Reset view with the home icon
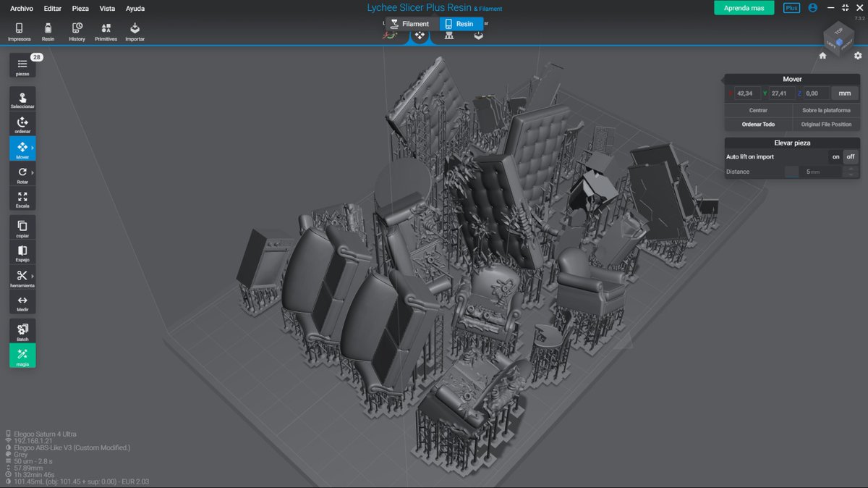The height and width of the screenshot is (488, 868). pyautogui.click(x=822, y=56)
